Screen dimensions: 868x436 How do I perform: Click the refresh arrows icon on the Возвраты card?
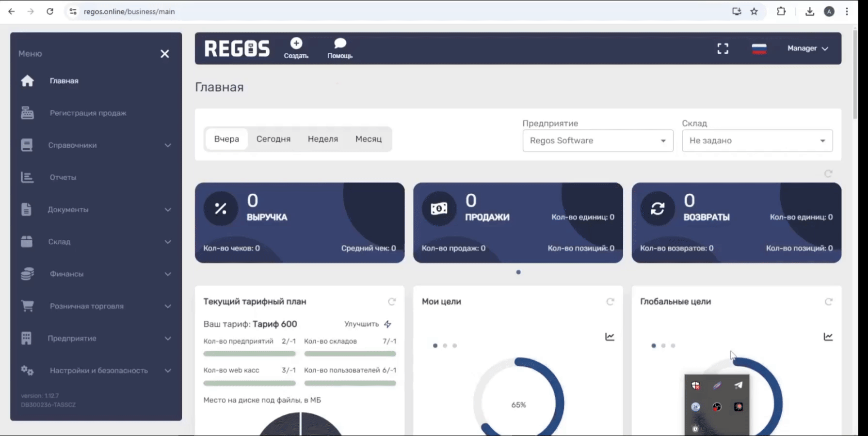(658, 209)
